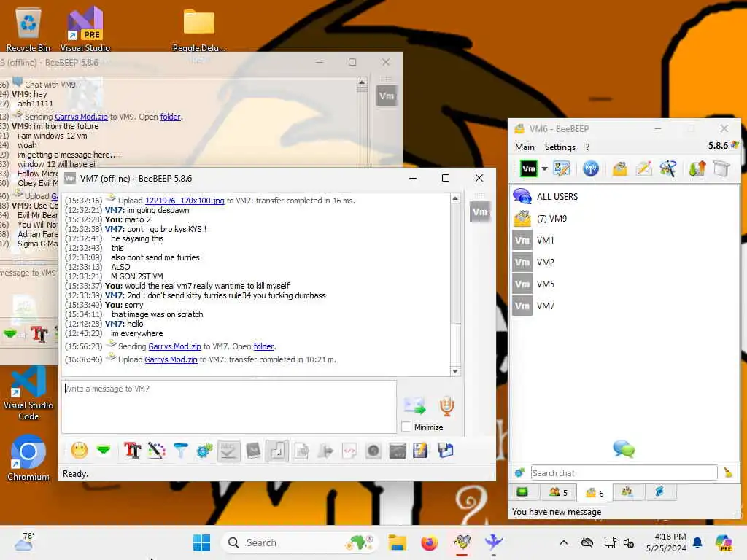This screenshot has height=560, width=747.
Task: Click the grey box icon in BeeBEEP toolbar
Action: point(721,168)
